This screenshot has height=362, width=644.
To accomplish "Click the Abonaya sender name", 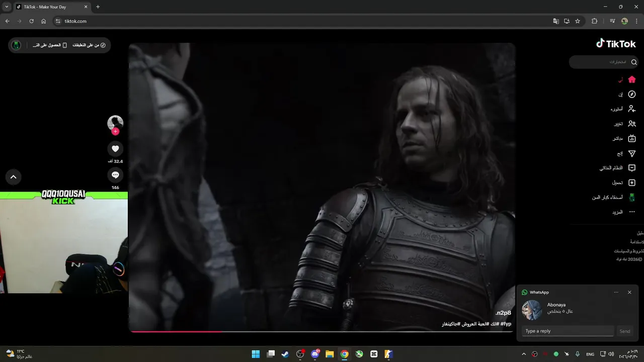I will click(556, 305).
